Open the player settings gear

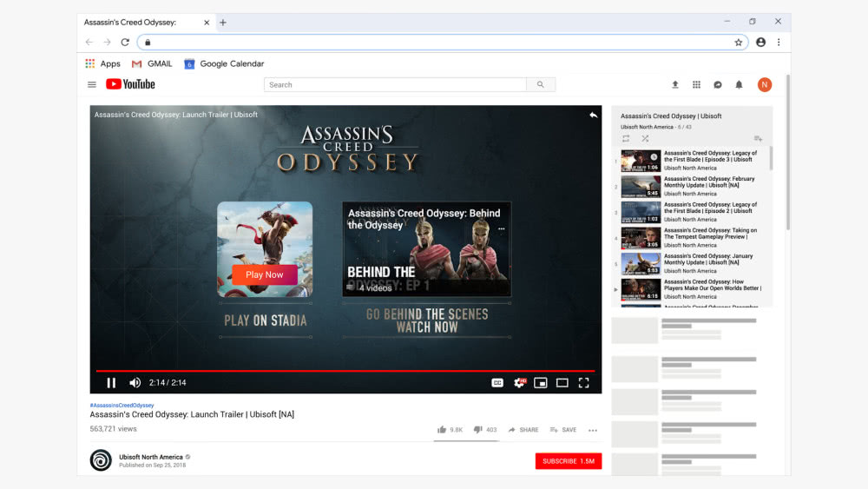tap(519, 383)
